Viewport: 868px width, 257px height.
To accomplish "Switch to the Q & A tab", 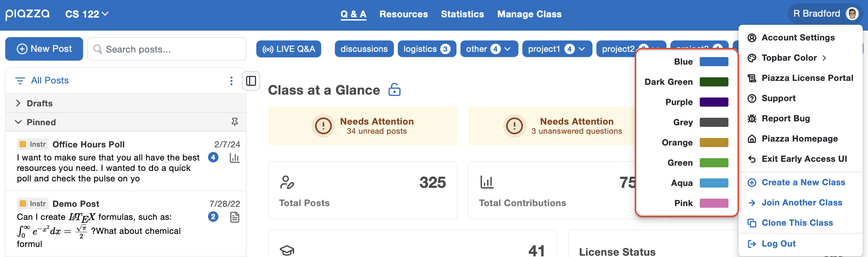I will click(x=353, y=14).
